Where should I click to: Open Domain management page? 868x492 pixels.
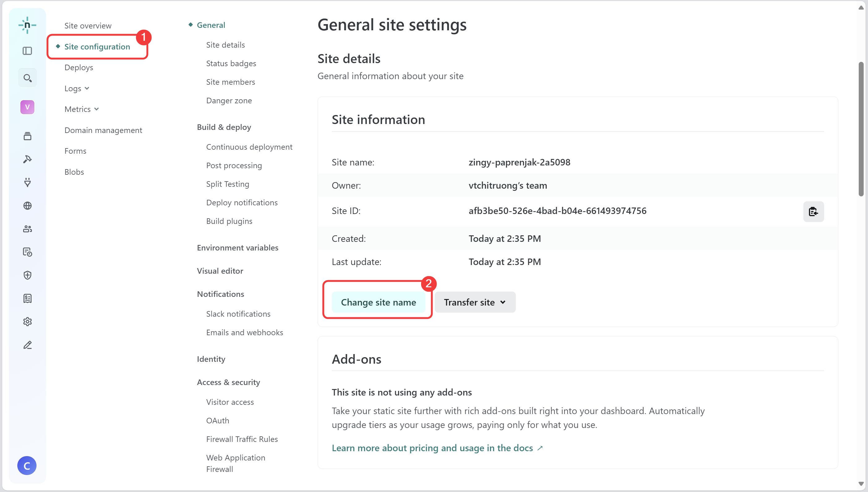point(103,130)
